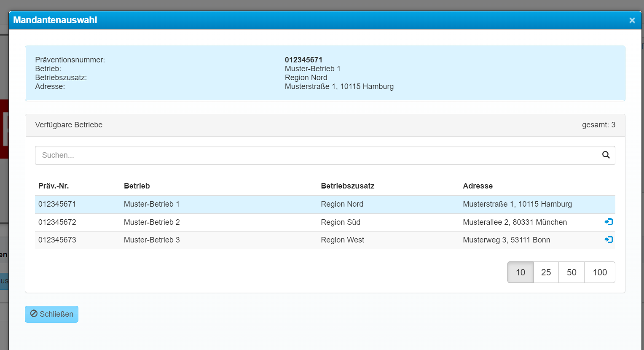Click the Verfügbare Betriebe panel heading
The width and height of the screenshot is (644, 350).
[x=69, y=125]
